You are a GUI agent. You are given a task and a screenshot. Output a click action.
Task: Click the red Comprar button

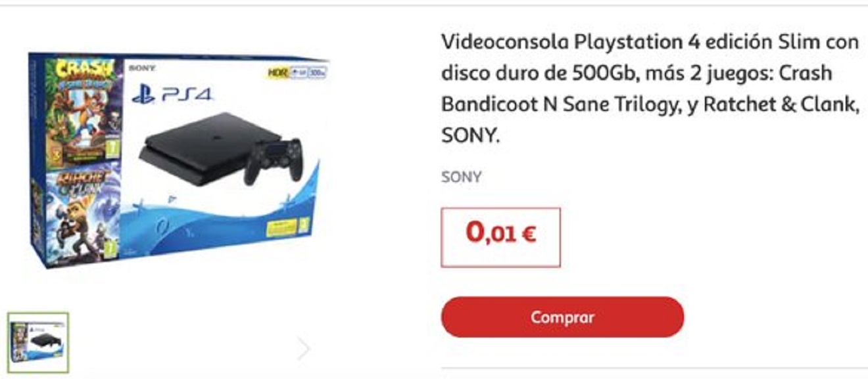click(x=562, y=317)
